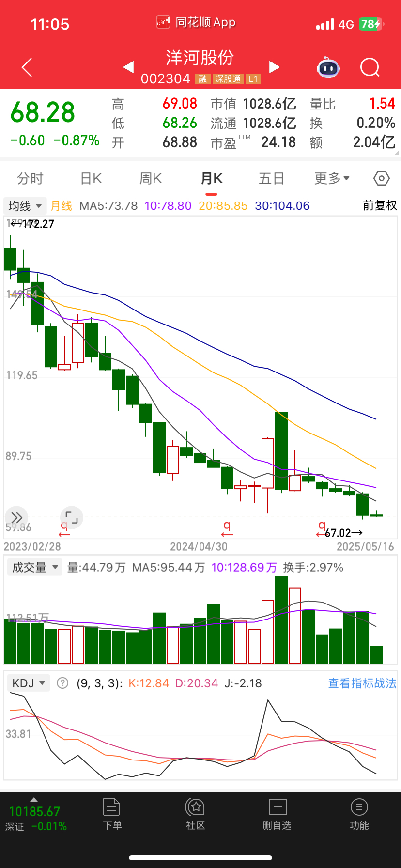This screenshot has width=401, height=868.
Task: Open chart settings hexagon icon
Action: 382,178
